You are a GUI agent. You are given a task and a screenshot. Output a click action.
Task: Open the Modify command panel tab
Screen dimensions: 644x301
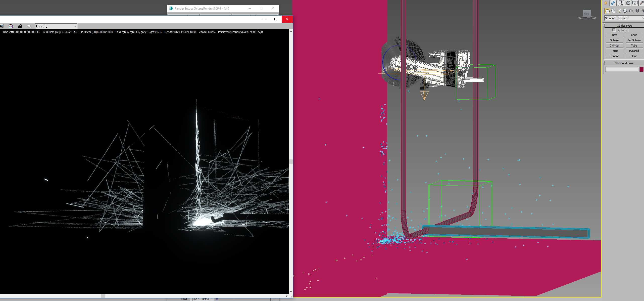click(x=613, y=3)
